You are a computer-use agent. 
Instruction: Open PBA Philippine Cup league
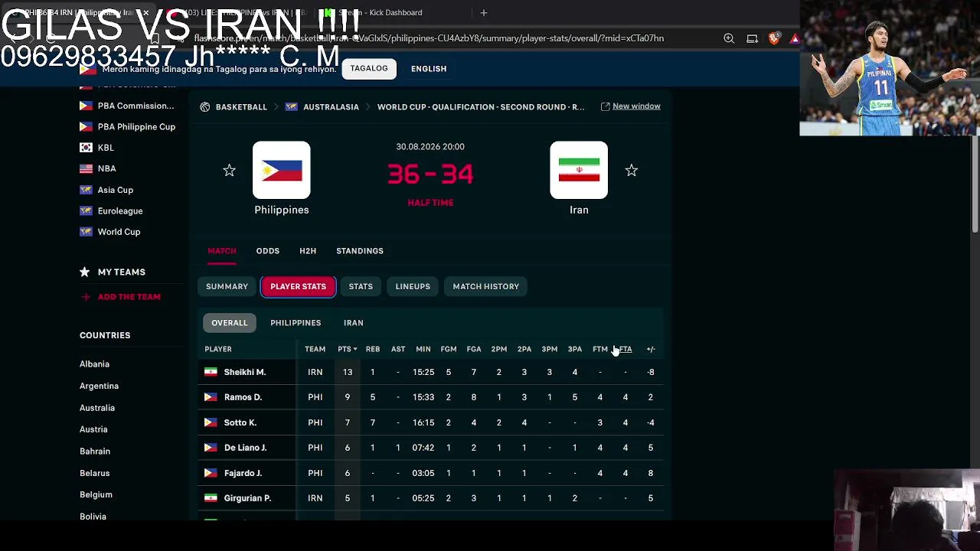click(136, 127)
